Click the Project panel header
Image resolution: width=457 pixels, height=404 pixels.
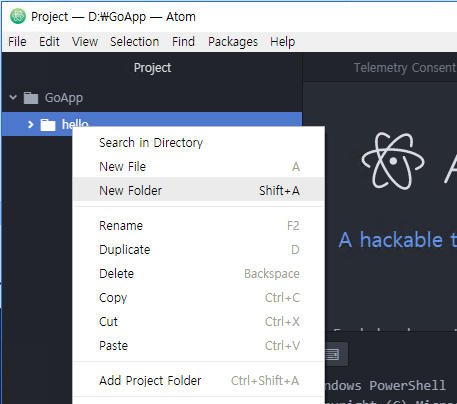(152, 68)
